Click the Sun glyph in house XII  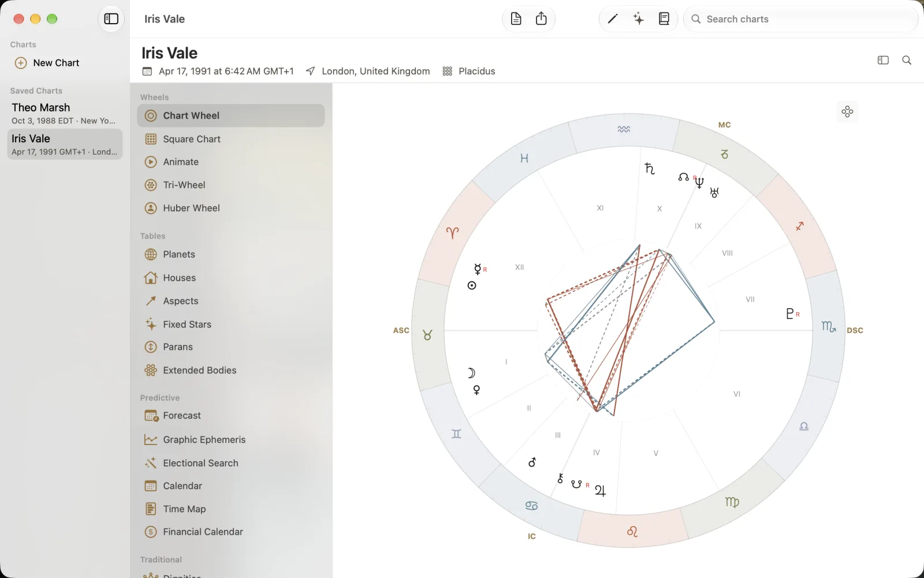coord(472,286)
